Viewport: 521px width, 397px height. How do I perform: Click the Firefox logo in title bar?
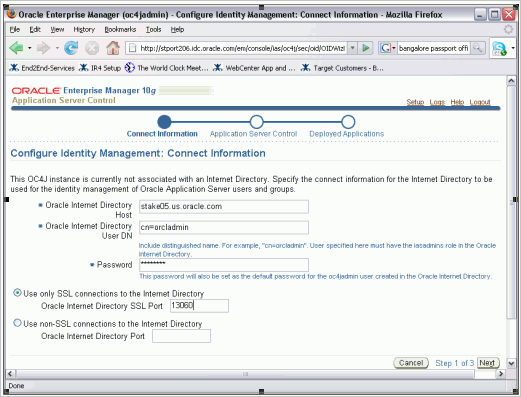coord(12,14)
